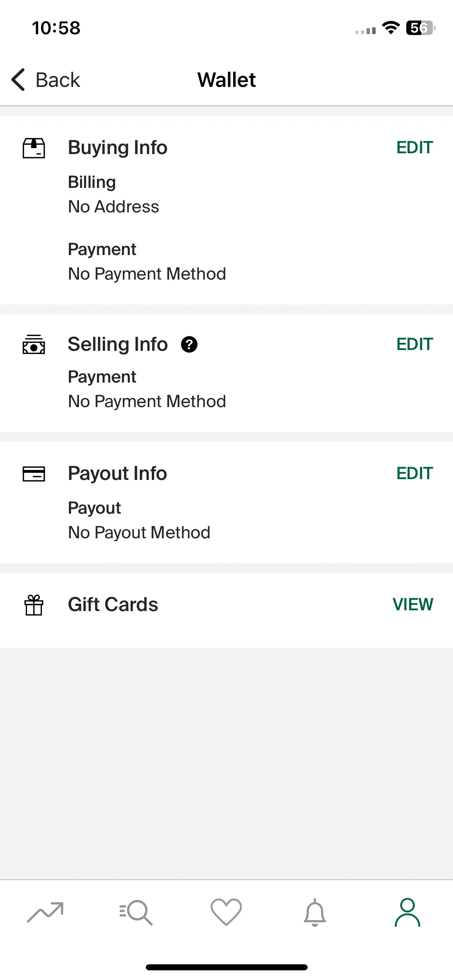Open the notifications bell tab
Screen dimensions: 453x980
(315, 912)
